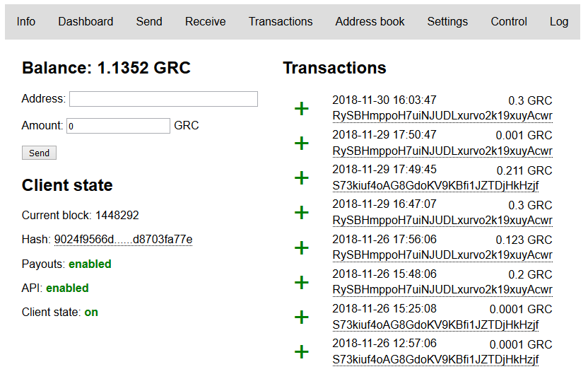Screen dimensions: 588x374
Task: Open the address under the 0.001 GRC transaction
Action: click(x=442, y=151)
